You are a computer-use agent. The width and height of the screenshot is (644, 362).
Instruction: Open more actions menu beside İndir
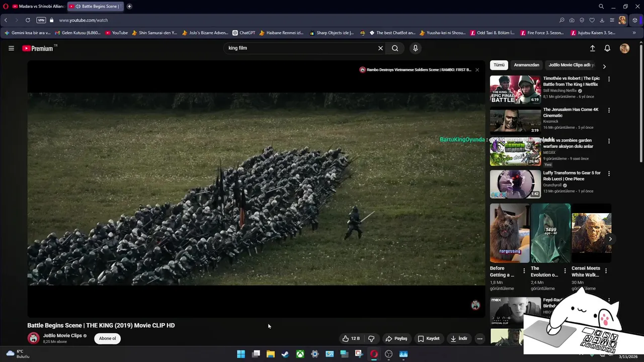coord(479,338)
